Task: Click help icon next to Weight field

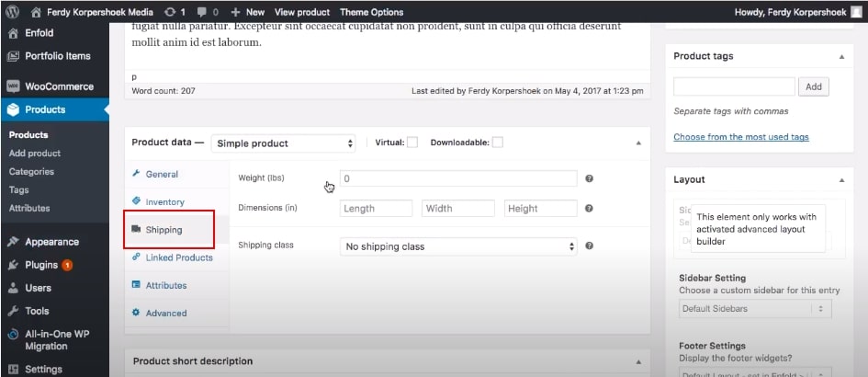Action: coord(589,178)
